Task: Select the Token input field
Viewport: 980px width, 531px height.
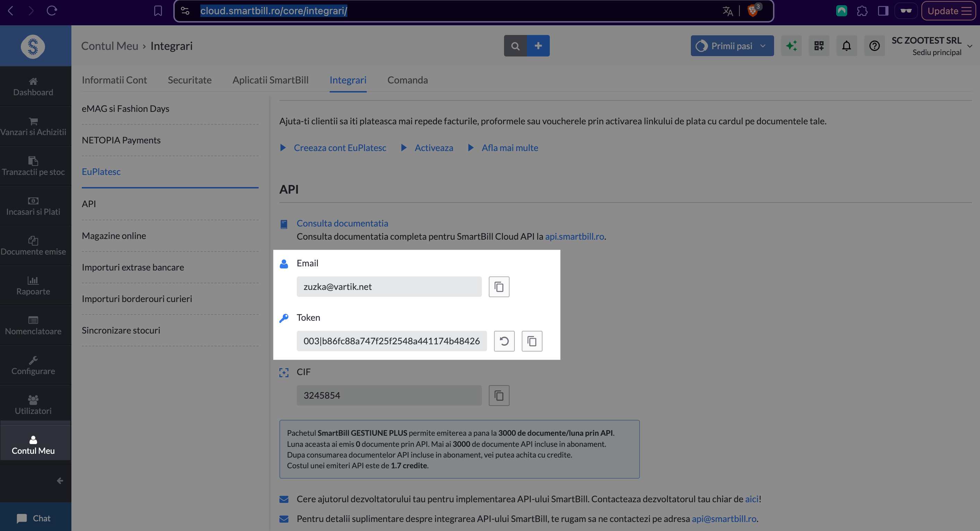Action: point(391,341)
